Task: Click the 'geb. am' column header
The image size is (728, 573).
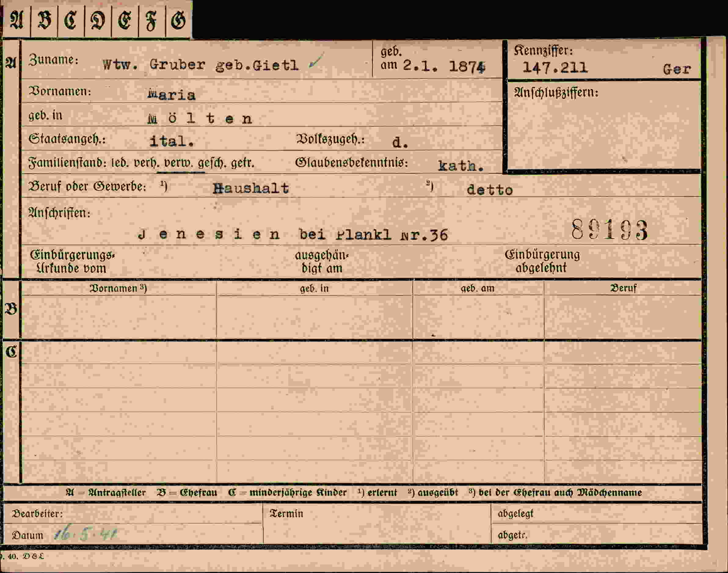Action: click(x=477, y=288)
